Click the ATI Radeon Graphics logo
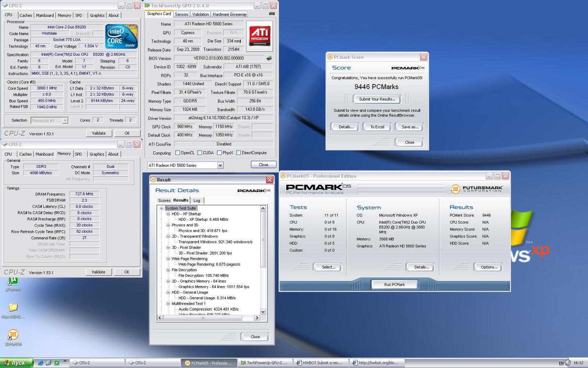The image size is (588, 368). [x=260, y=36]
